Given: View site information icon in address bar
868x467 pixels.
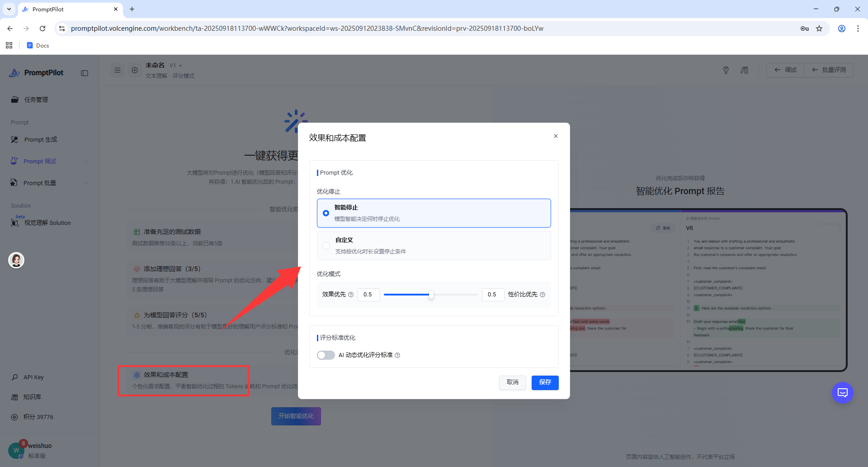Looking at the screenshot, I should (62, 29).
